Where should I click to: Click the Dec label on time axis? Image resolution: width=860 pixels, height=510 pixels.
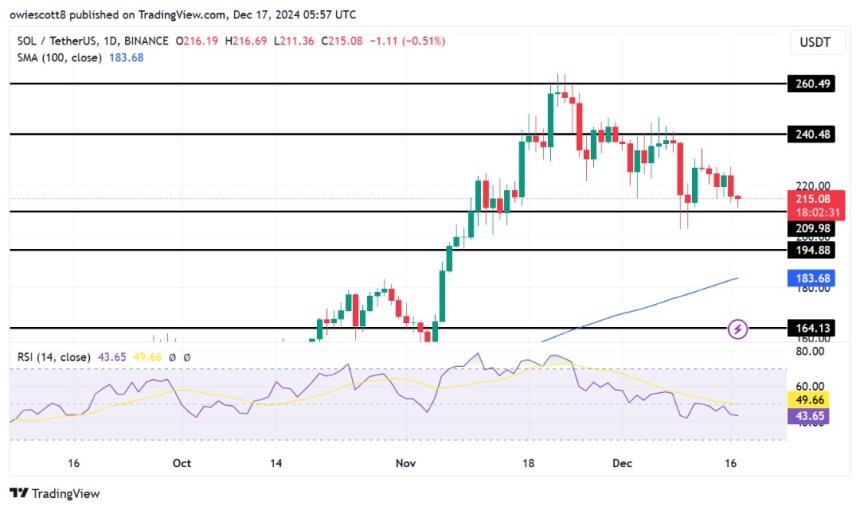coord(622,463)
